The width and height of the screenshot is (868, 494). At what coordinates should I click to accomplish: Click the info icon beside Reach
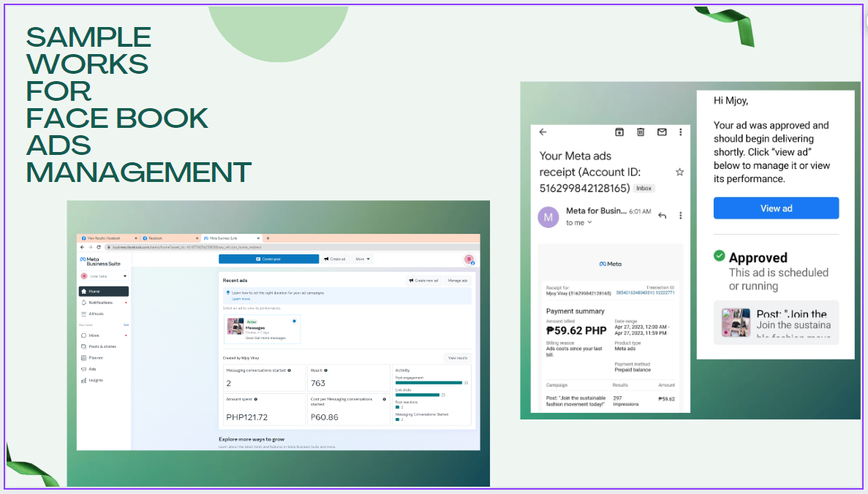point(325,370)
